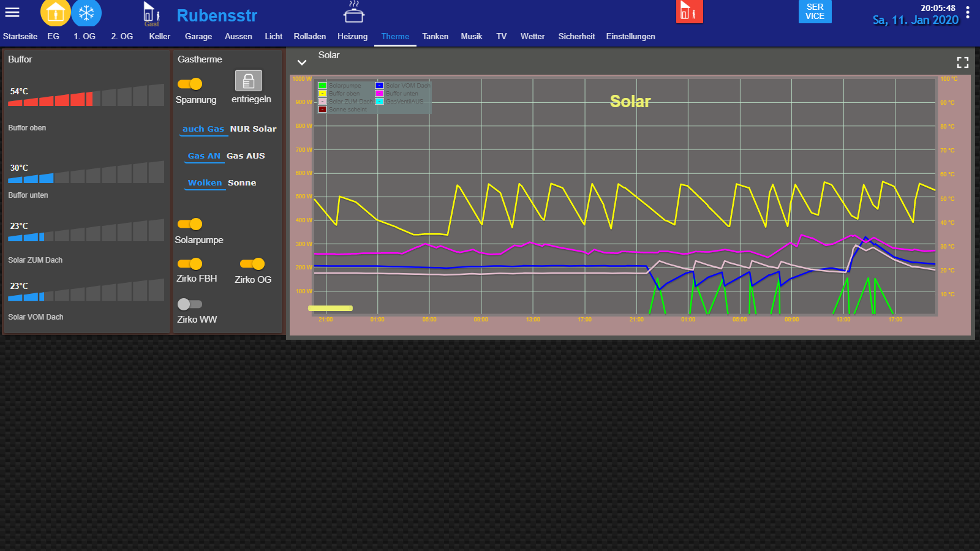Click the Buffer oben yellow legend swatch

coord(322,94)
